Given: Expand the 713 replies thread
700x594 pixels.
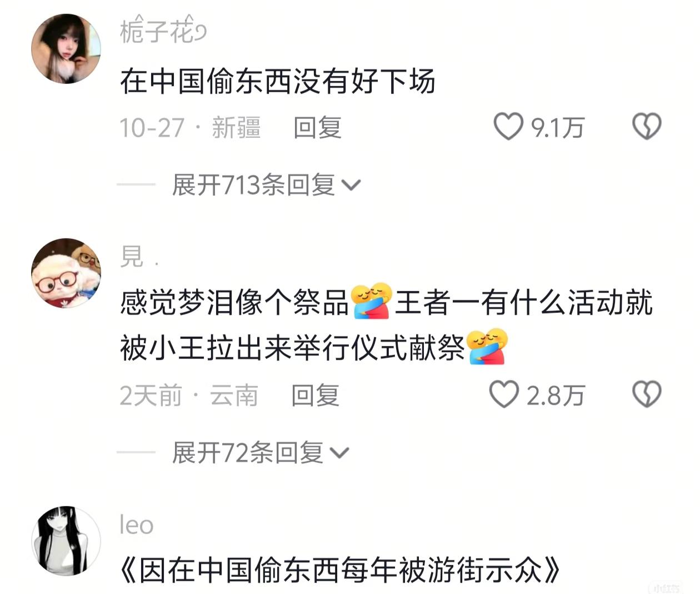Looking at the screenshot, I should (x=267, y=184).
